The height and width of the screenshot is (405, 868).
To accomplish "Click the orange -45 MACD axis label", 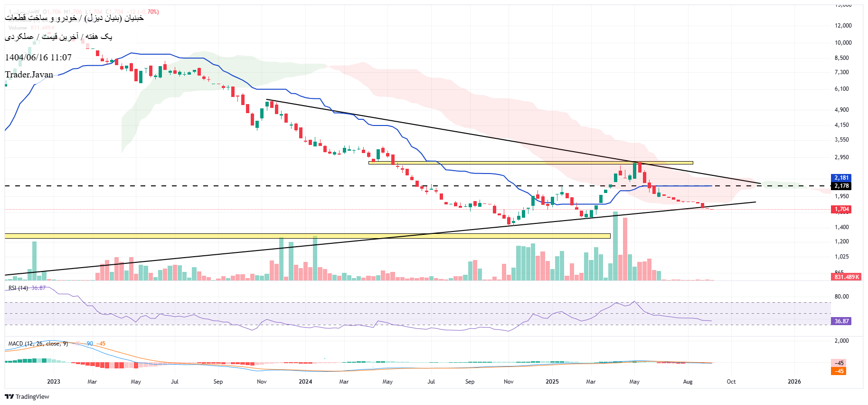I will coord(840,371).
